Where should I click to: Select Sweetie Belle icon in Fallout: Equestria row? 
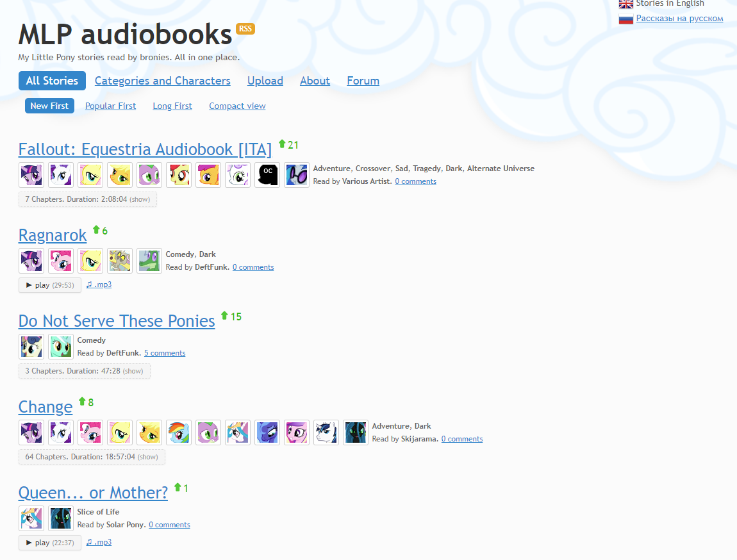coord(238,175)
